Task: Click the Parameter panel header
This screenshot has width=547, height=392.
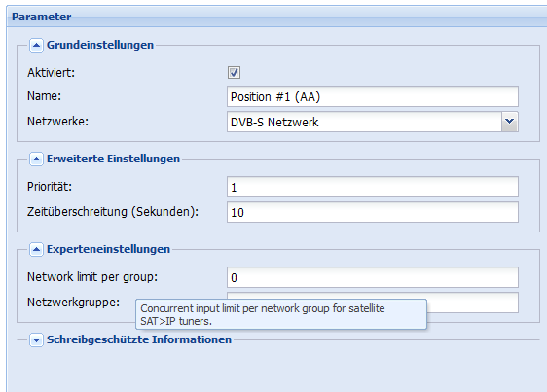Action: point(276,17)
